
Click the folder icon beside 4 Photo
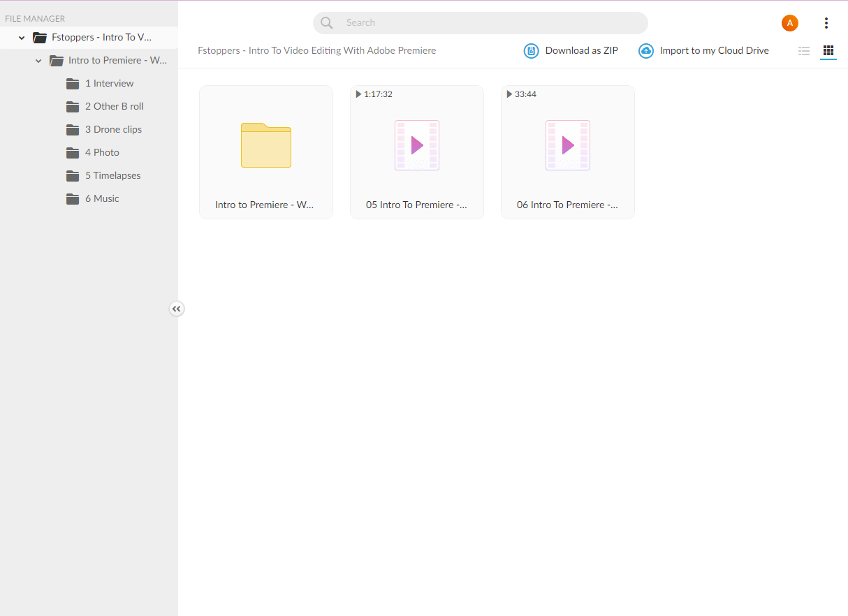coord(73,153)
